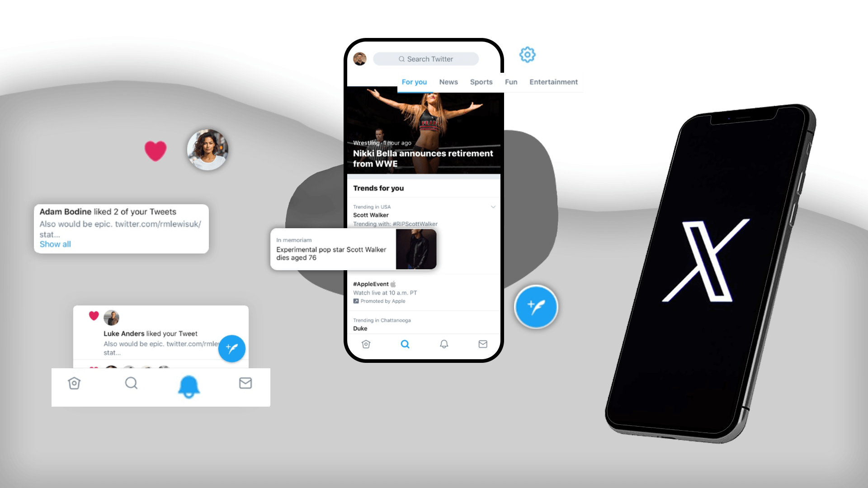Click the Settings gear icon

526,55
